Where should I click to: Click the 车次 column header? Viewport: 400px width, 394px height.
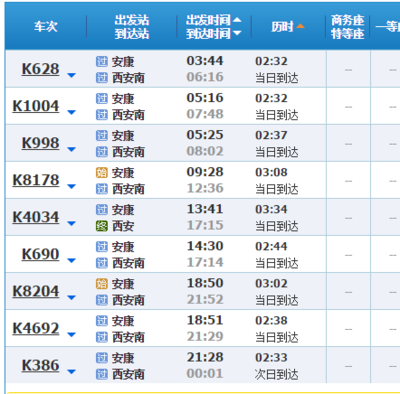[x=46, y=26]
